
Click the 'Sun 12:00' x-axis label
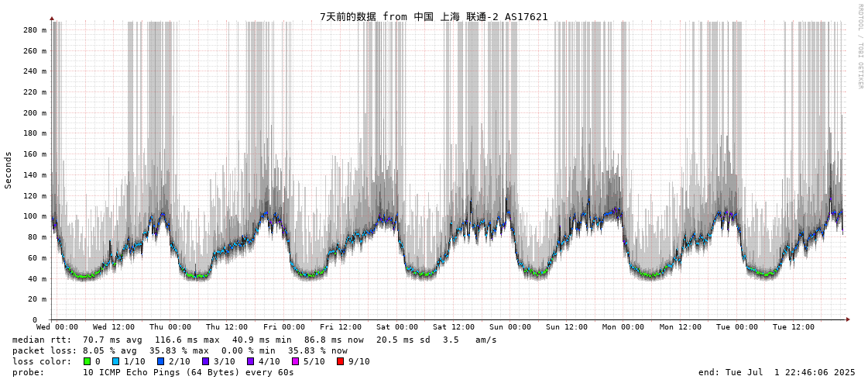tap(567, 327)
